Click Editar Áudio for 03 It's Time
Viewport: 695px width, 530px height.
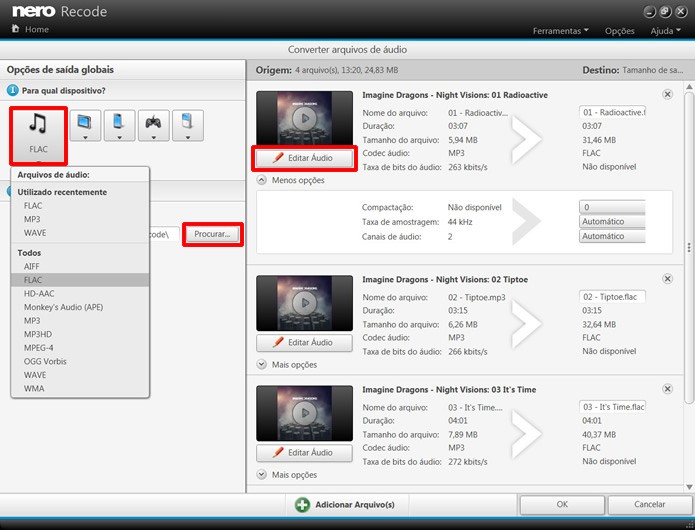point(305,452)
